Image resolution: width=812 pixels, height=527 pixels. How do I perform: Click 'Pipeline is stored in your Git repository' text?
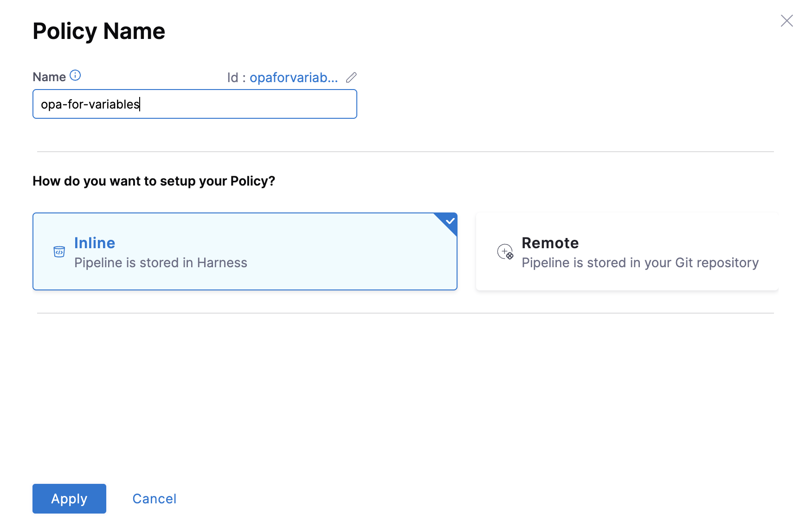[x=640, y=263]
